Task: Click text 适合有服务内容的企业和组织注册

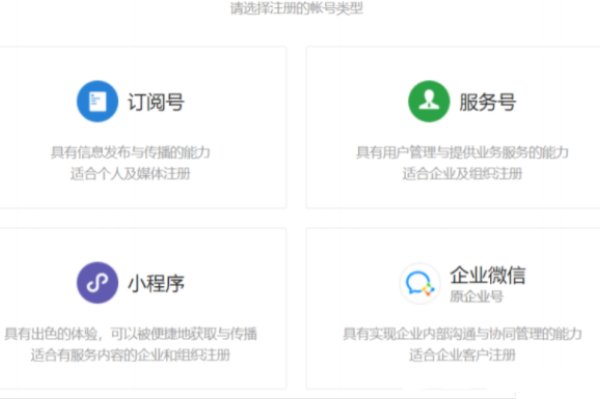Action: click(x=130, y=355)
